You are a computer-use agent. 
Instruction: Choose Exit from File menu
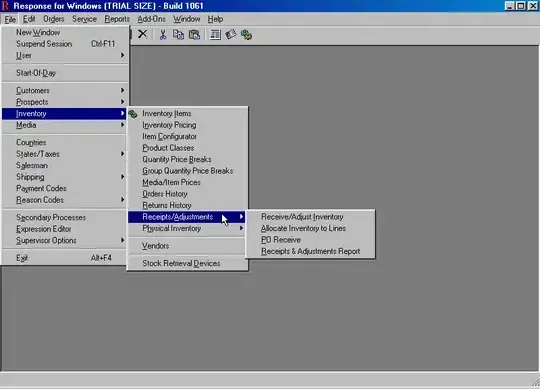coord(65,258)
